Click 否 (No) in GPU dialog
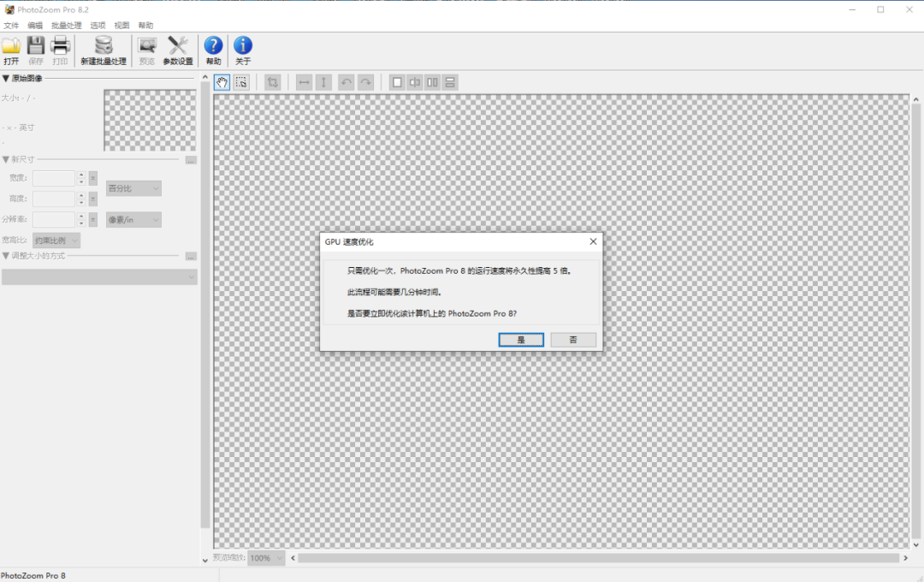 point(573,340)
